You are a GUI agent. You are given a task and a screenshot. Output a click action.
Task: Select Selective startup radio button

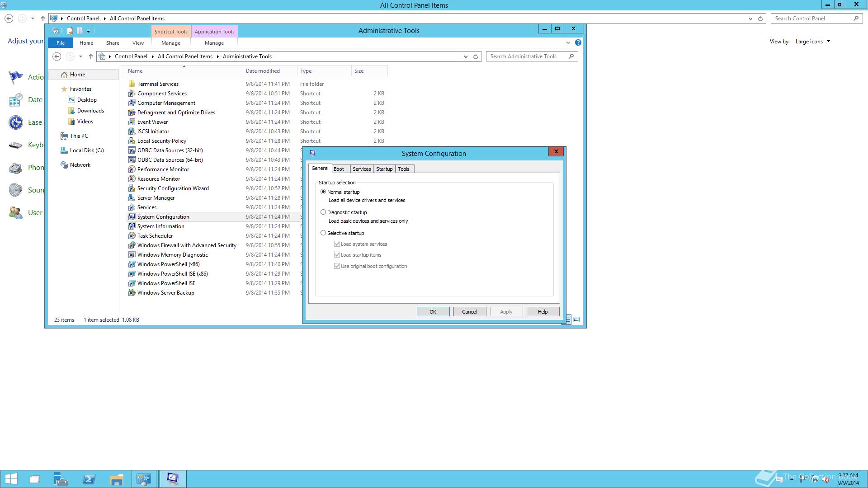point(323,233)
